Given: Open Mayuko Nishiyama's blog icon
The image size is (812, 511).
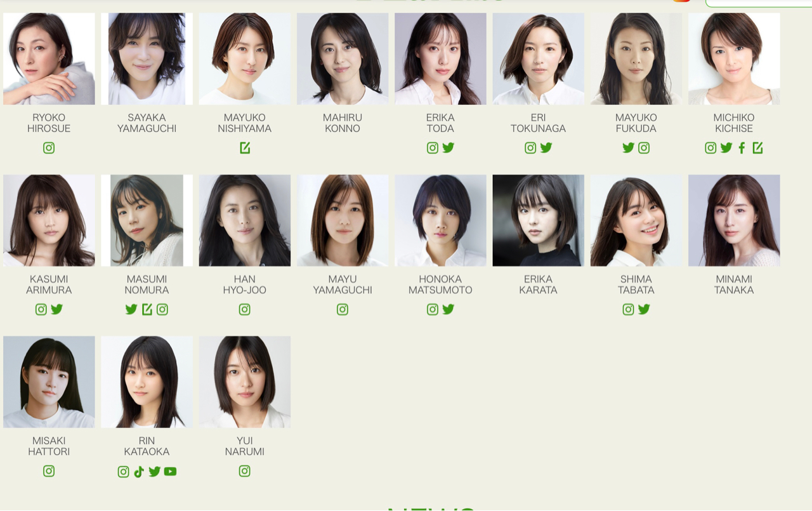Looking at the screenshot, I should (x=245, y=148).
